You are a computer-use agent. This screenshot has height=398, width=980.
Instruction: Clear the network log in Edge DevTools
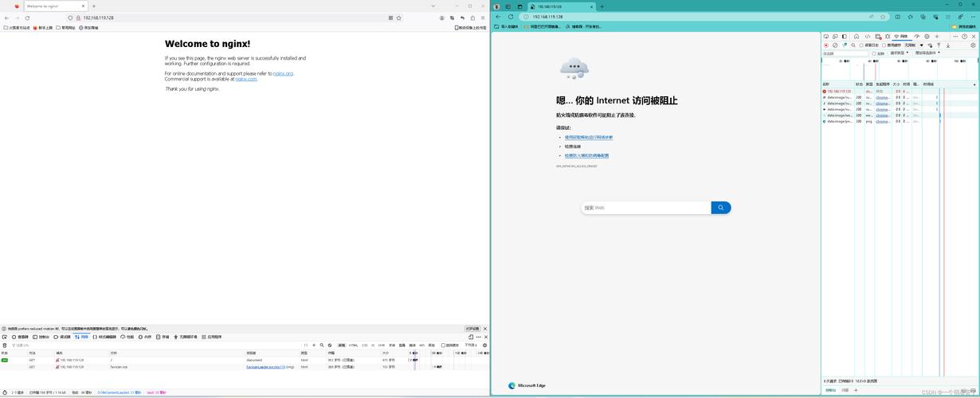835,45
